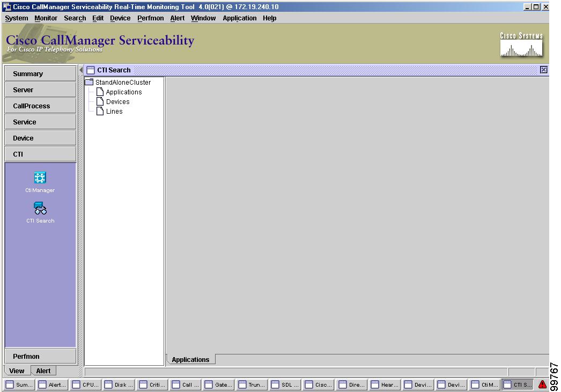Click the red alert warning icon
Image resolution: width=561 pixels, height=392 pixels.
(x=542, y=384)
